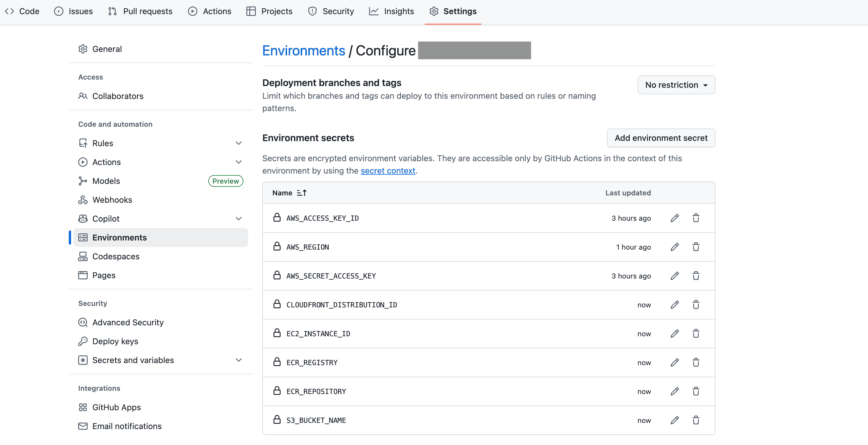Expand Secrets and variables section
Image resolution: width=868 pixels, height=445 pixels.
pyautogui.click(x=239, y=360)
